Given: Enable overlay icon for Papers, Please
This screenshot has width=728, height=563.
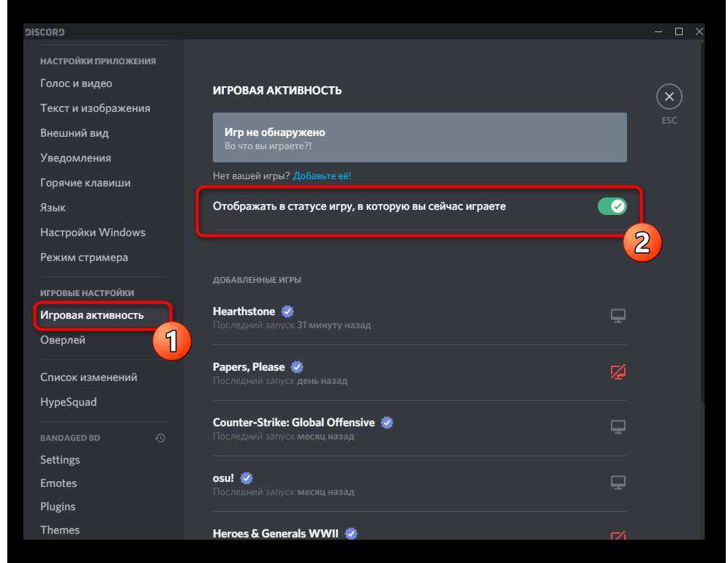Looking at the screenshot, I should [x=618, y=371].
